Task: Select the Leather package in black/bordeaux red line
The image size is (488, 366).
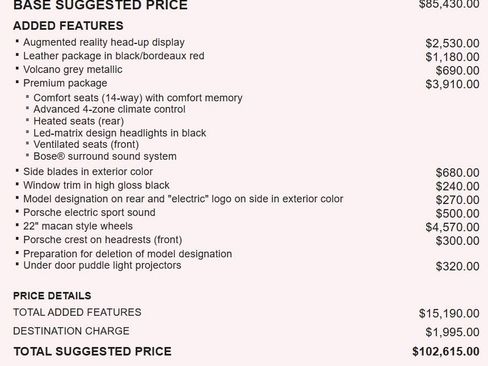Action: [x=114, y=56]
